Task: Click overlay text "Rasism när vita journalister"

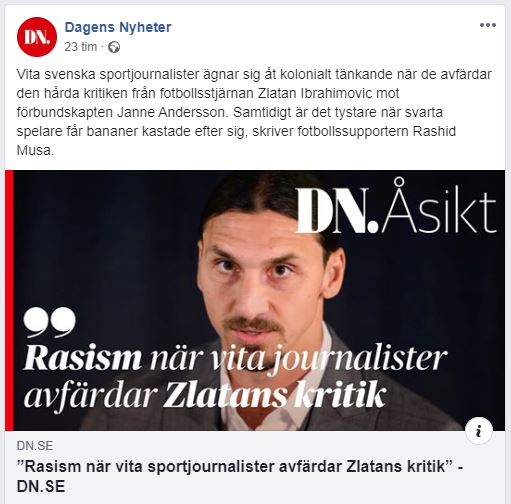Action: click(x=235, y=359)
